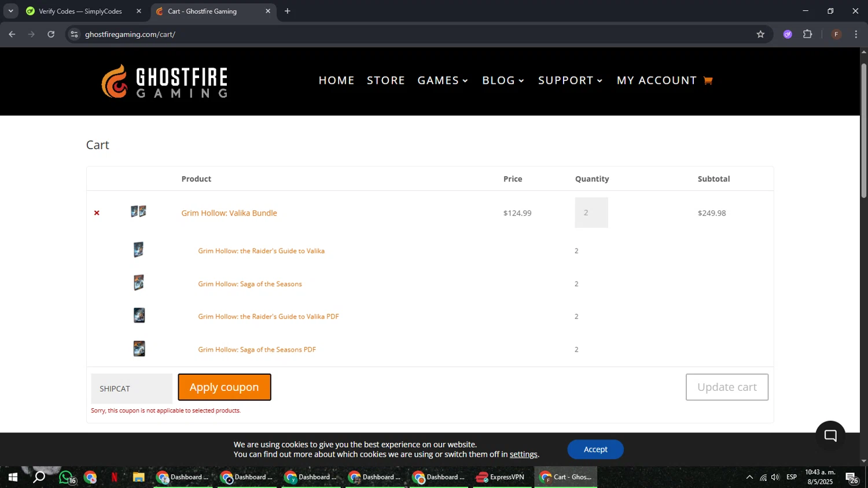
Task: Click the Raider's Guide to Valika thumbnail
Action: [138, 250]
